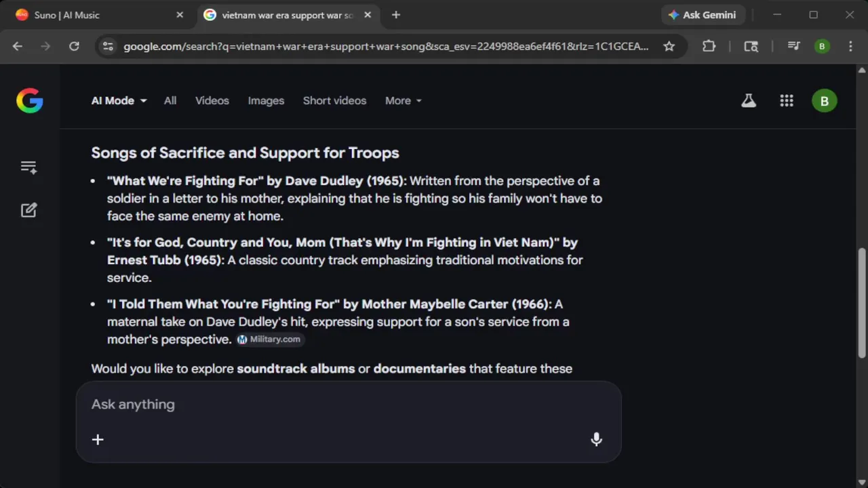Click the voice search microphone
The width and height of the screenshot is (868, 488).
click(x=596, y=439)
